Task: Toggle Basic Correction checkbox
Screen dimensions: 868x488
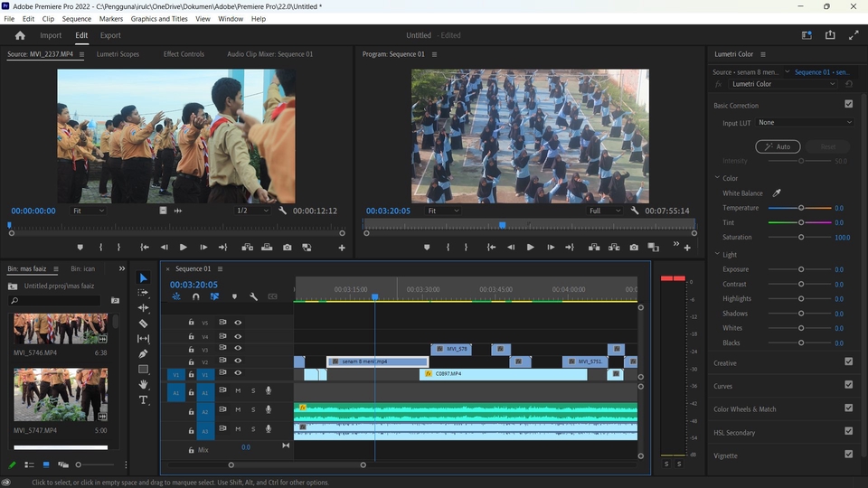Action: click(849, 104)
